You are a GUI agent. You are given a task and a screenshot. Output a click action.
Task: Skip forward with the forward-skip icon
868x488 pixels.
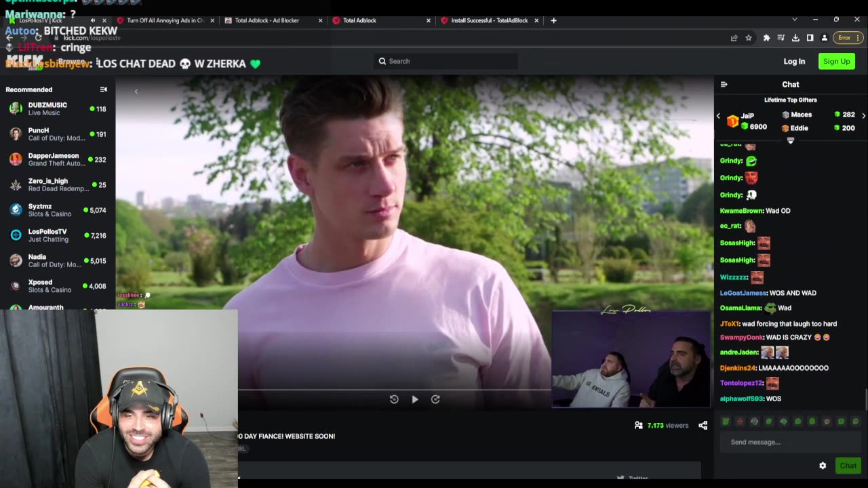click(x=435, y=399)
